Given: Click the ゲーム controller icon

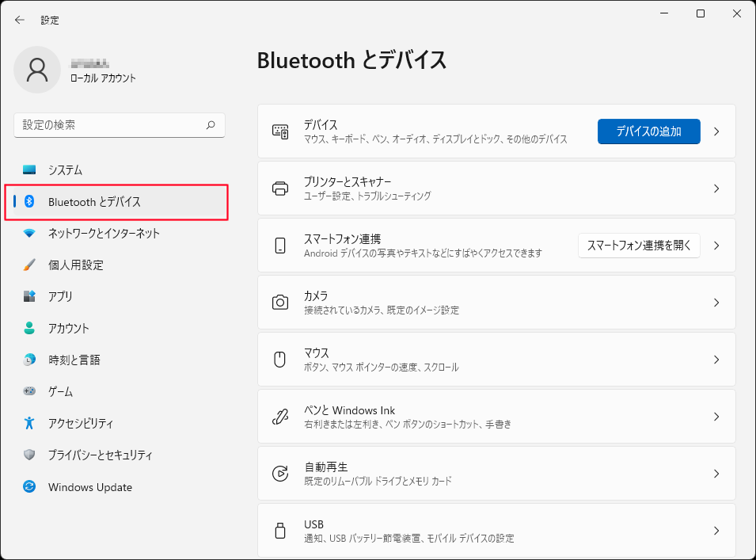Looking at the screenshot, I should point(29,390).
